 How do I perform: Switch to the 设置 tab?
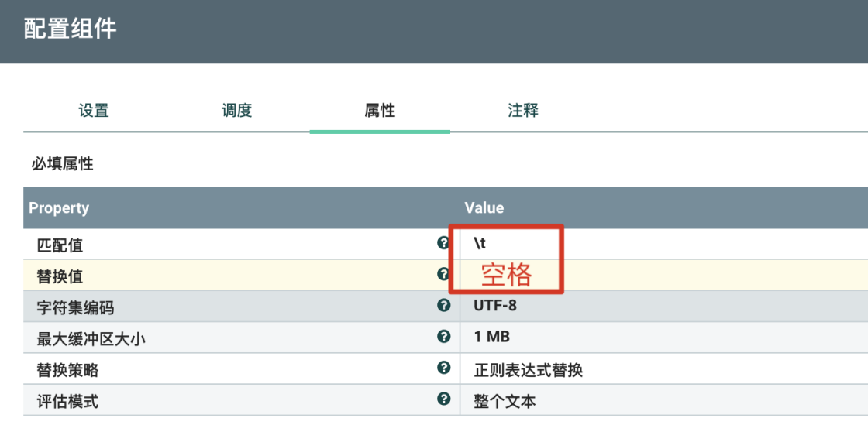pyautogui.click(x=94, y=110)
